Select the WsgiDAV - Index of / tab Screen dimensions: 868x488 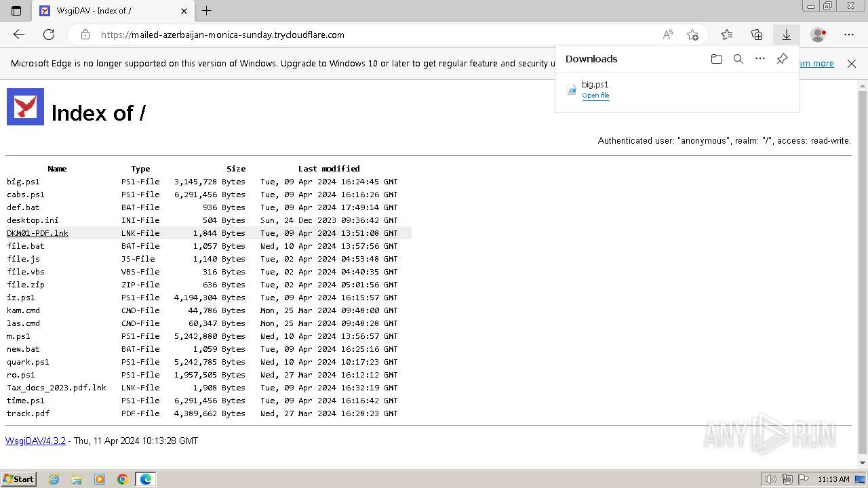tap(114, 11)
